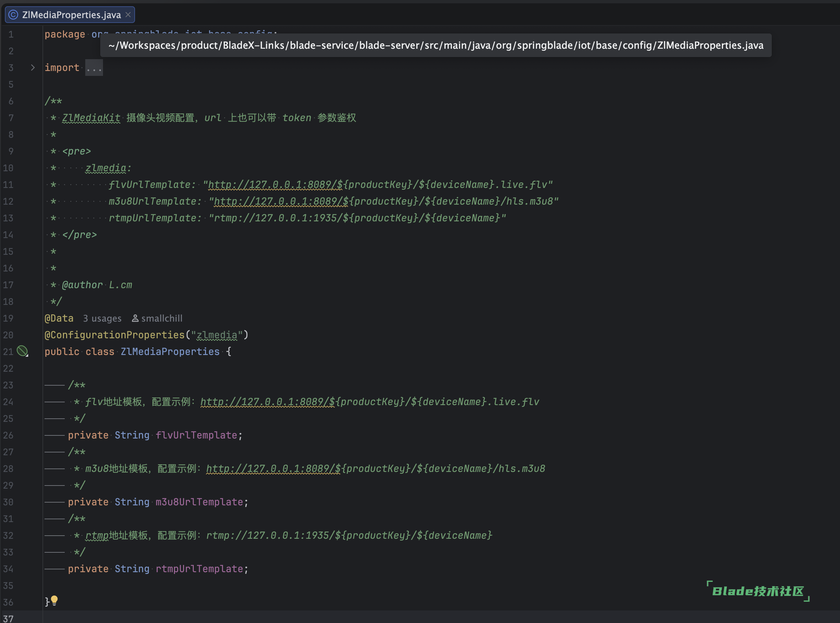This screenshot has height=623, width=840.
Task: Open the yellow lightbulb quick-fix icon
Action: point(54,600)
